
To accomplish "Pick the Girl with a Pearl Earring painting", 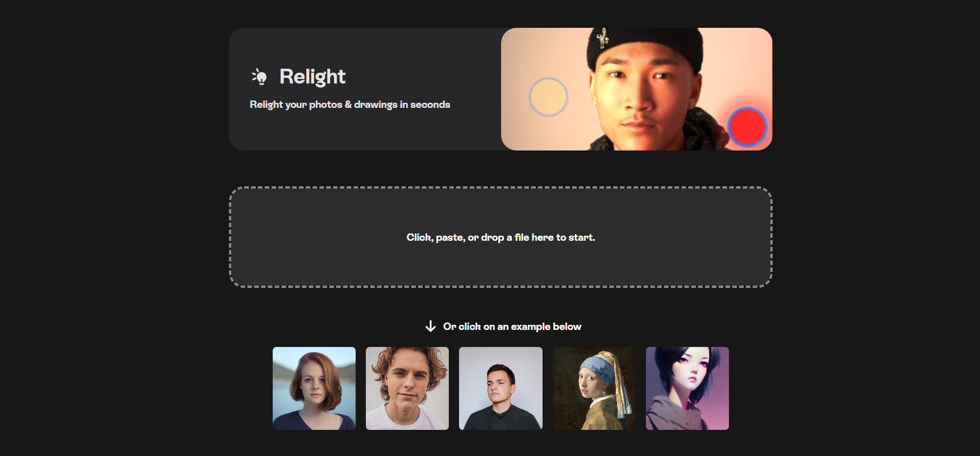I will [x=594, y=388].
